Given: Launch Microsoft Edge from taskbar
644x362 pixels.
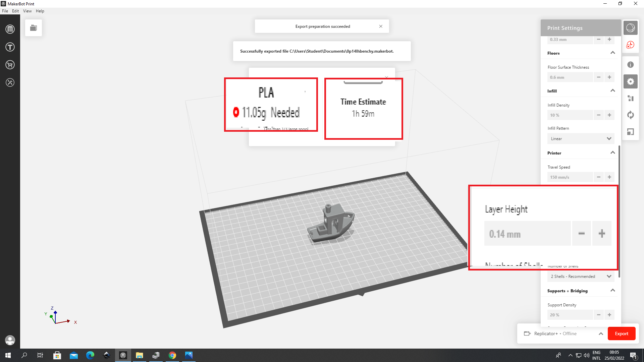Looking at the screenshot, I should pyautogui.click(x=90, y=355).
